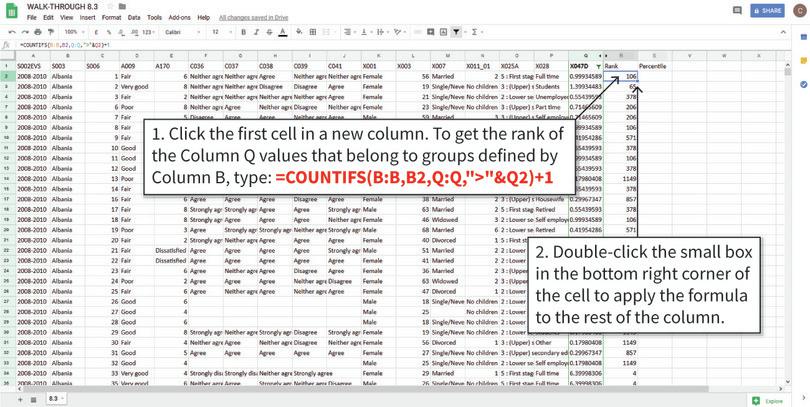Screen dimensions: 810x407
Task: Open the Insert menu
Action: [x=87, y=18]
